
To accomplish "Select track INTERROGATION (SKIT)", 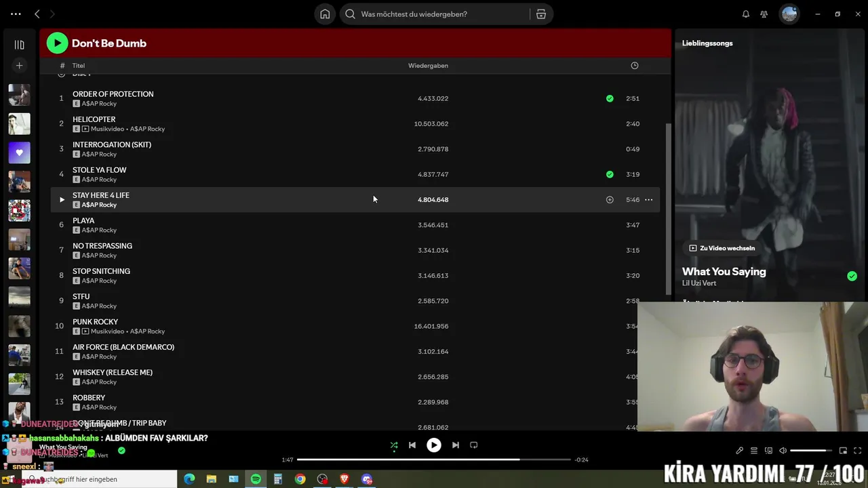I will (112, 144).
